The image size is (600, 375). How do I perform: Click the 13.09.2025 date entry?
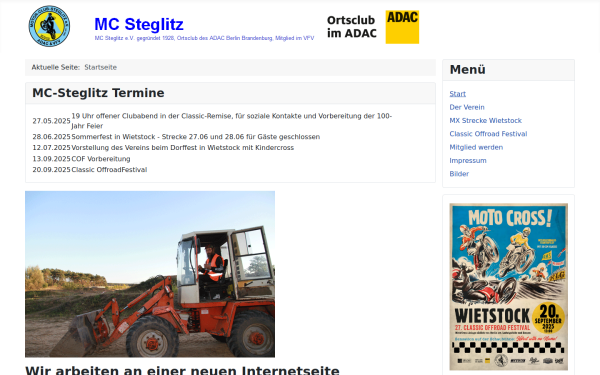click(51, 159)
